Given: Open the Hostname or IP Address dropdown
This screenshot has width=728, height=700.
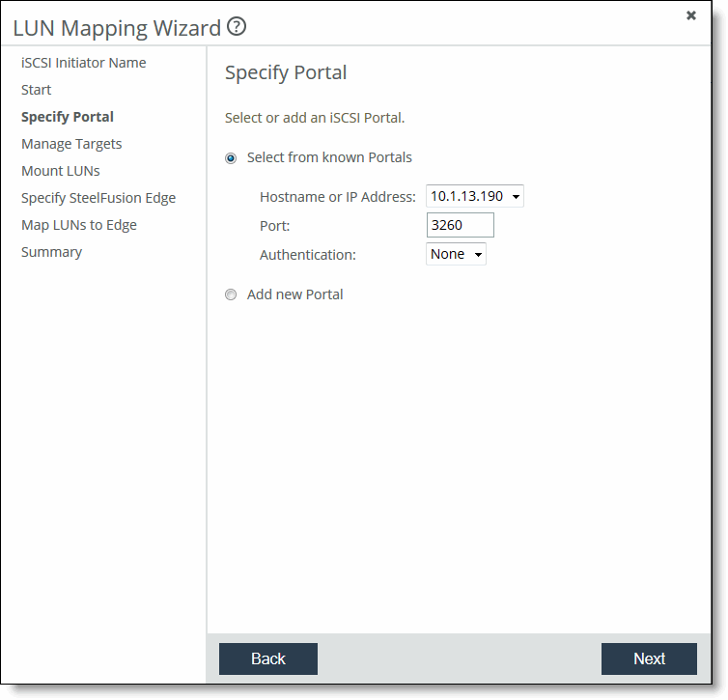Looking at the screenshot, I should tap(474, 197).
